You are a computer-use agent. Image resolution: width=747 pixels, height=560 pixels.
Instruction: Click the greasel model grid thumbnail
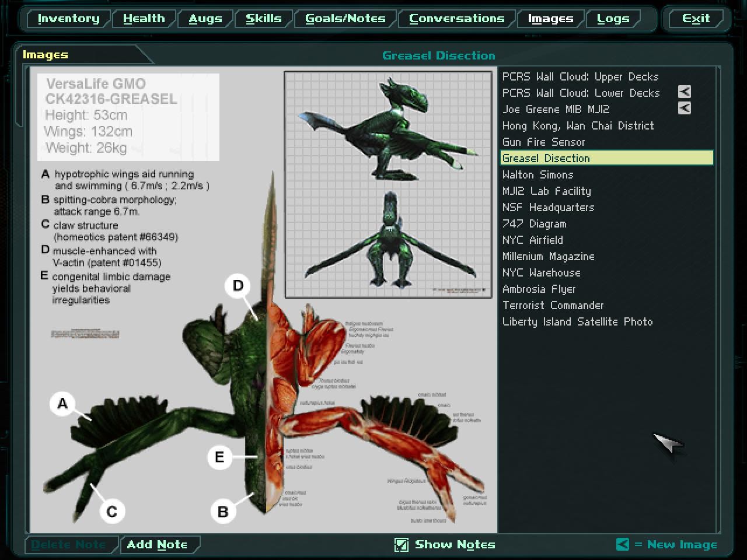(x=388, y=184)
